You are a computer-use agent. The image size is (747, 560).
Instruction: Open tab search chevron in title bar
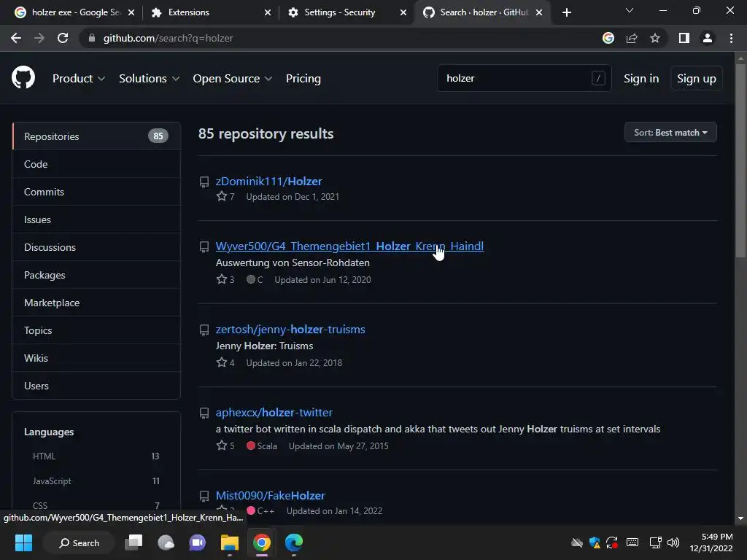pyautogui.click(x=630, y=10)
